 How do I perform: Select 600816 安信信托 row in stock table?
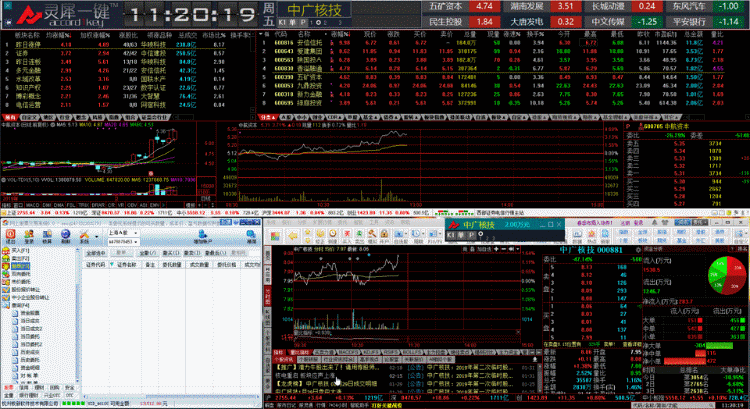coord(493,43)
